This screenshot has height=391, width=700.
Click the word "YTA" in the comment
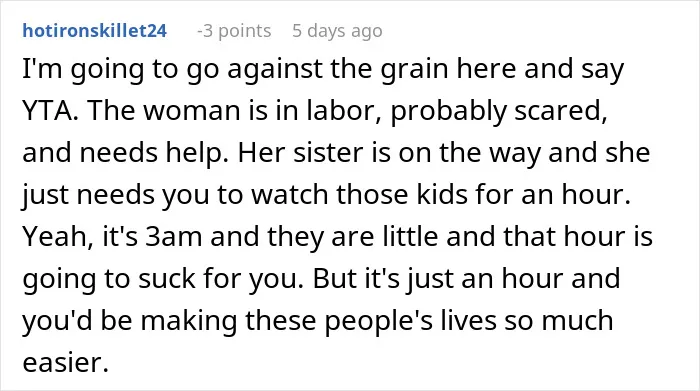[x=48, y=110]
